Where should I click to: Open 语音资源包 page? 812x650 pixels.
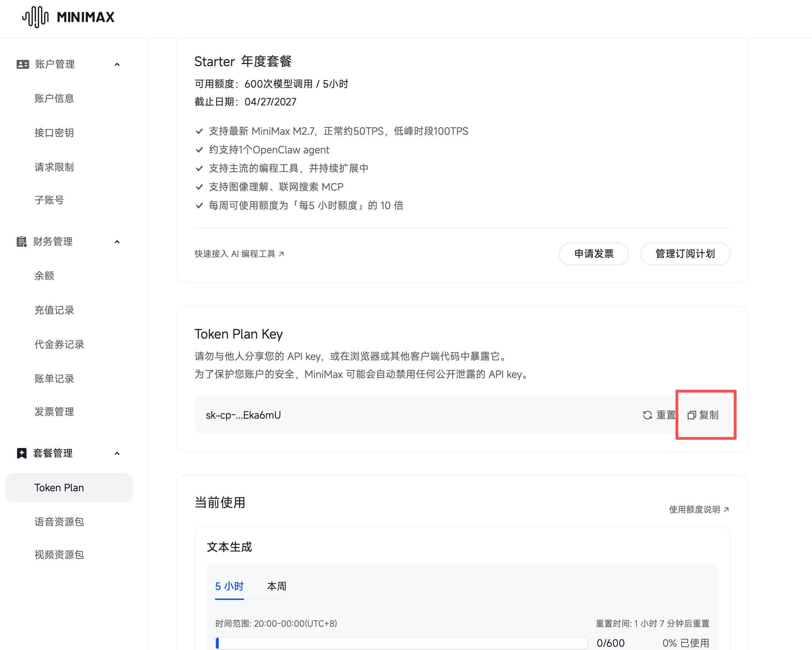pos(59,522)
